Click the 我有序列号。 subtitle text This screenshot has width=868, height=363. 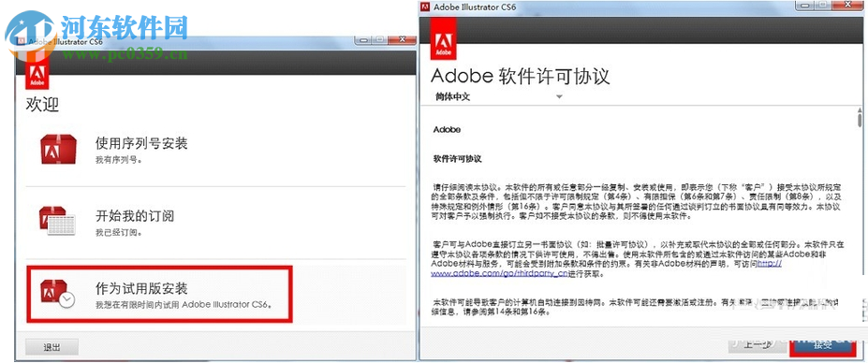(x=120, y=161)
